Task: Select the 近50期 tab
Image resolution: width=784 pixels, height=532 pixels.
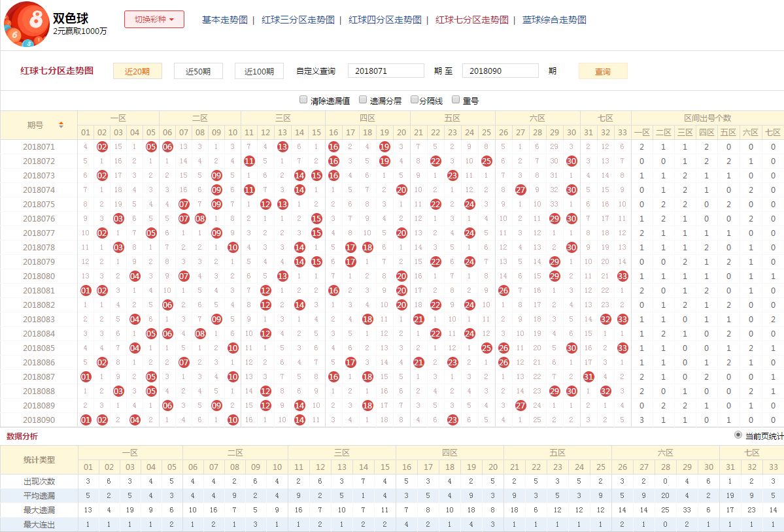Action: point(198,71)
